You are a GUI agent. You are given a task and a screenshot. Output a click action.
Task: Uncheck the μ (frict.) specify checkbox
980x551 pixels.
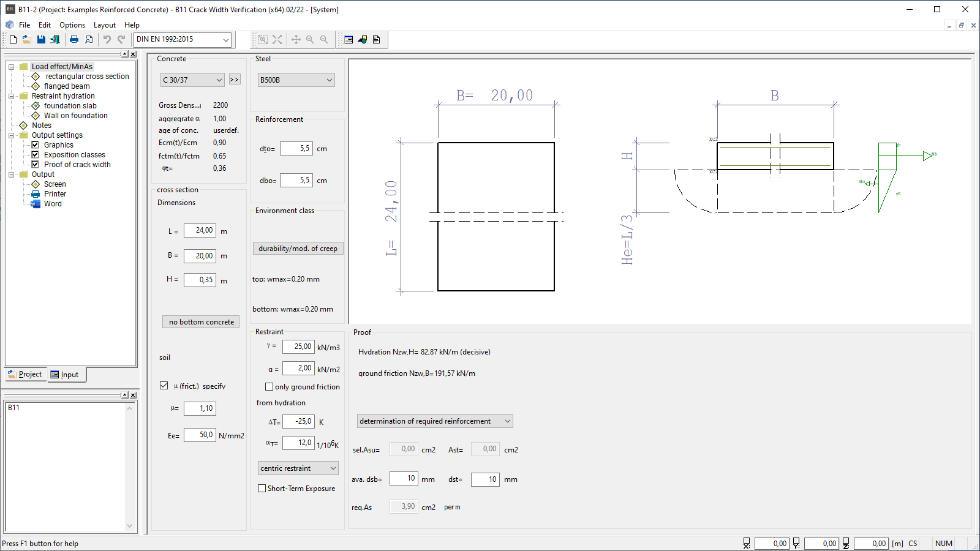coord(164,386)
